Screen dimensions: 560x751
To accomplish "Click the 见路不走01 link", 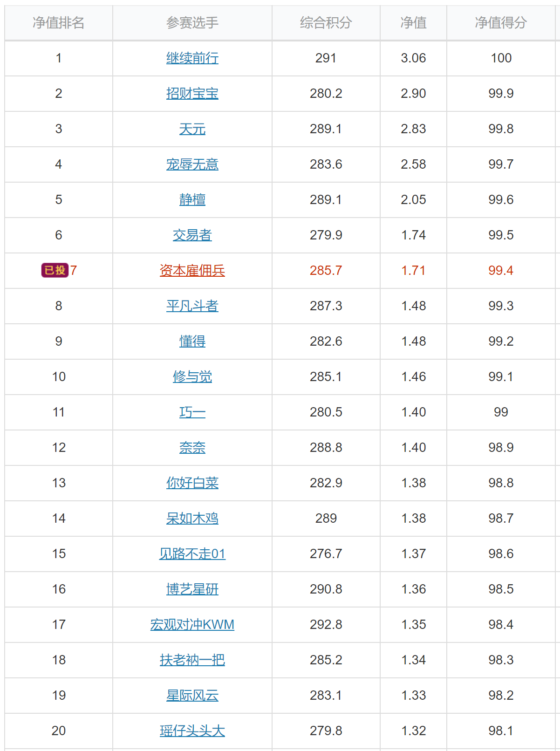I will [192, 553].
